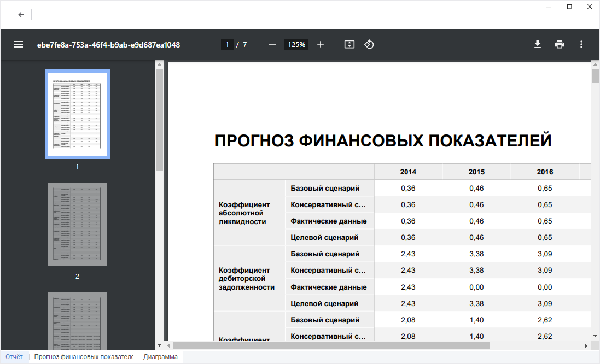
Task: Maximize the application window
Action: click(x=569, y=7)
